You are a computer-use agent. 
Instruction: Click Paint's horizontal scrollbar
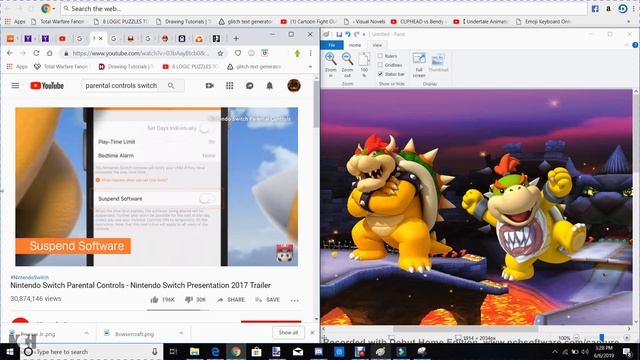point(465,329)
